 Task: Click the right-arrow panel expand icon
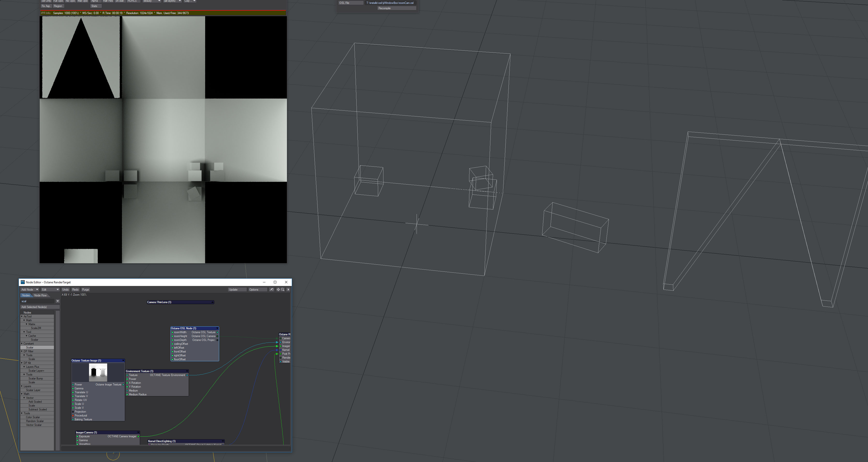click(x=288, y=290)
